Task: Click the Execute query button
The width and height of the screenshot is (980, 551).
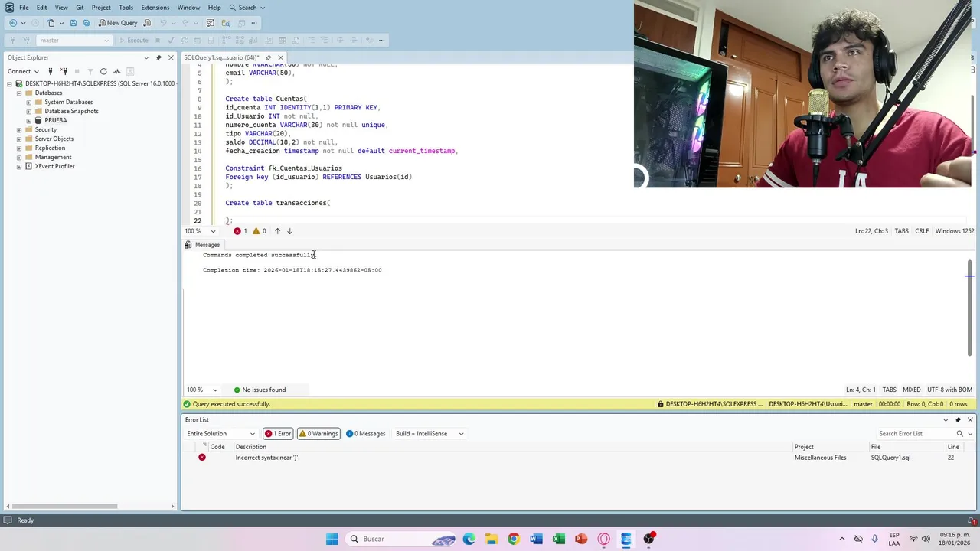Action: pos(132,40)
